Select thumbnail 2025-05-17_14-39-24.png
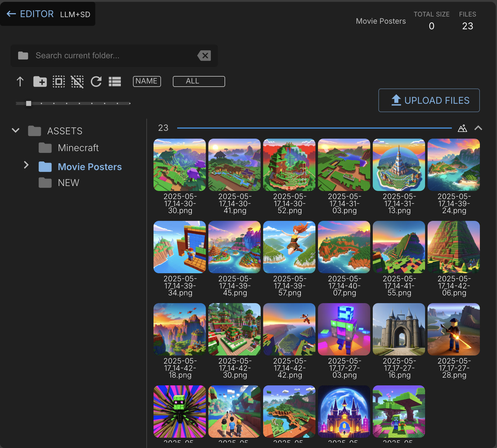The image size is (497, 448). (454, 165)
